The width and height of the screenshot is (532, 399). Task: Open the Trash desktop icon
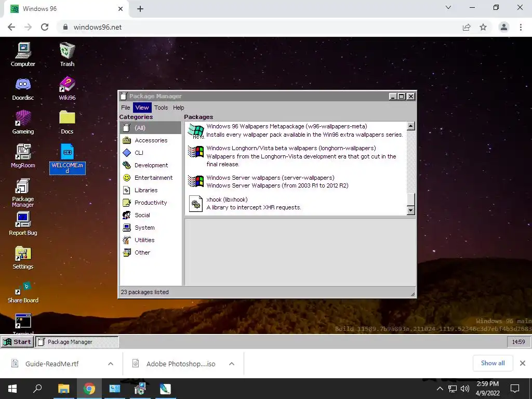[67, 54]
